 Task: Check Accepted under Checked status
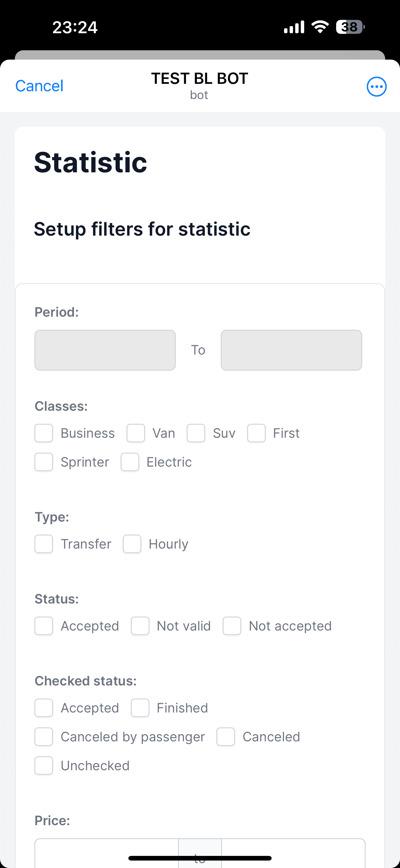pos(44,708)
